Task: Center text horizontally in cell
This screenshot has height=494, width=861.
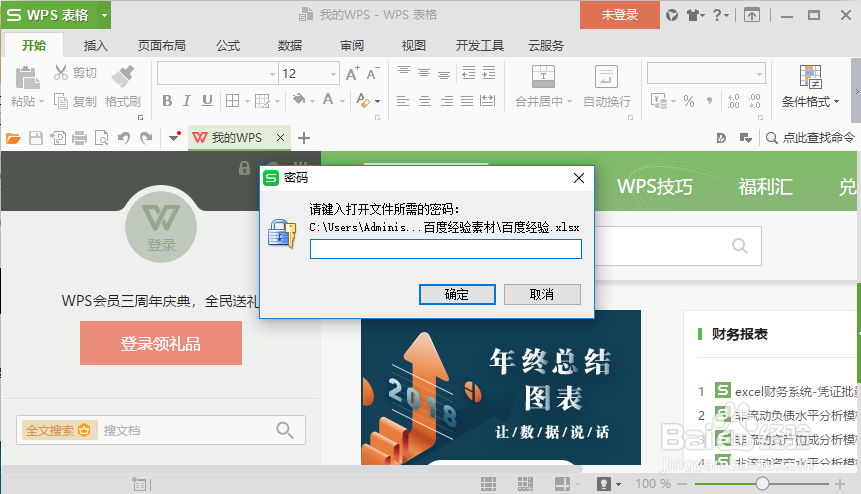Action: [425, 101]
